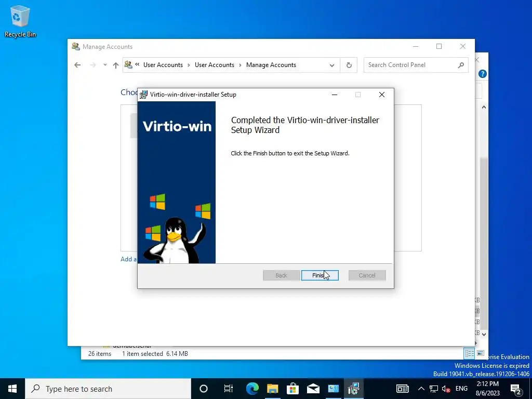Select second User Accounts breadcrumb
Screen dimensions: 532x399
tap(215, 65)
